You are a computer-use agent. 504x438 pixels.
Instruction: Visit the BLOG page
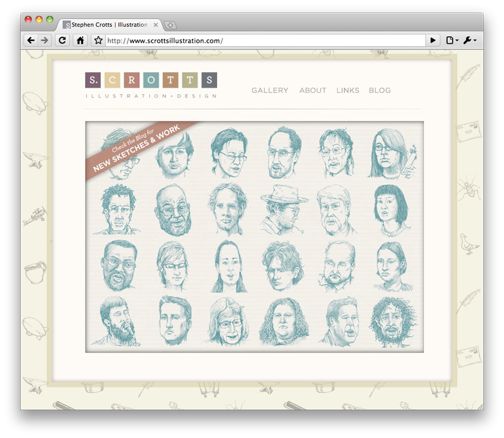(x=379, y=91)
